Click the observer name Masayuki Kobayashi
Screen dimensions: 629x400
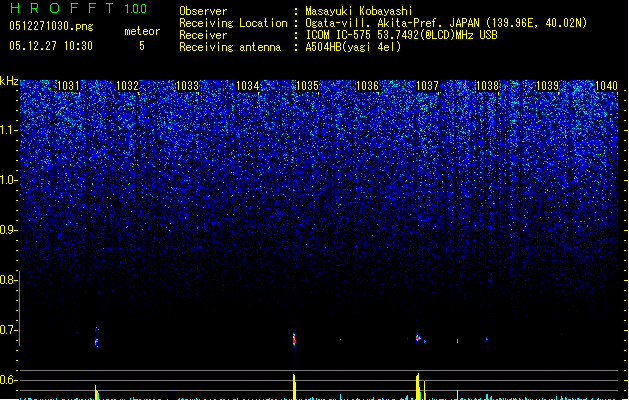[x=359, y=11]
